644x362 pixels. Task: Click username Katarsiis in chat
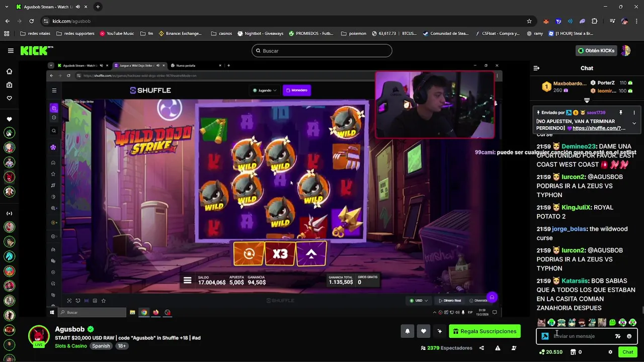(575, 281)
